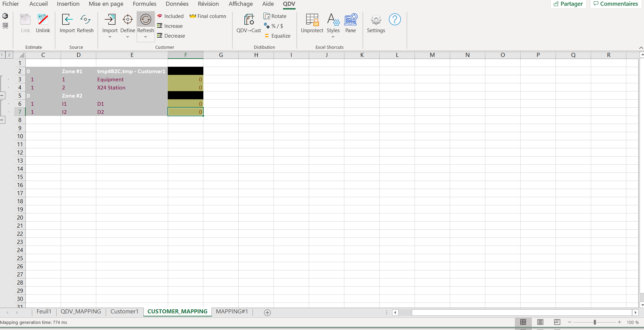644x330 pixels.
Task: Collapse the Zone #1 outline group
Action: (x=2, y=96)
